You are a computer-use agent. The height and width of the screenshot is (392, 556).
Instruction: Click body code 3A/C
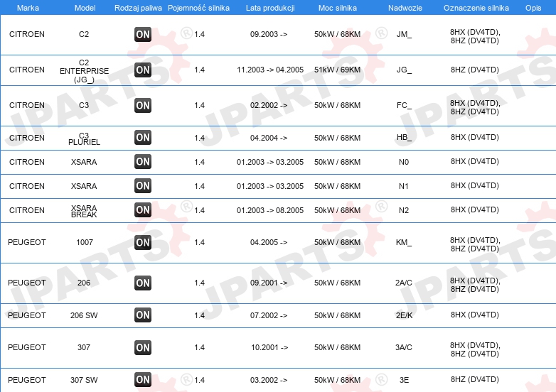coord(404,347)
